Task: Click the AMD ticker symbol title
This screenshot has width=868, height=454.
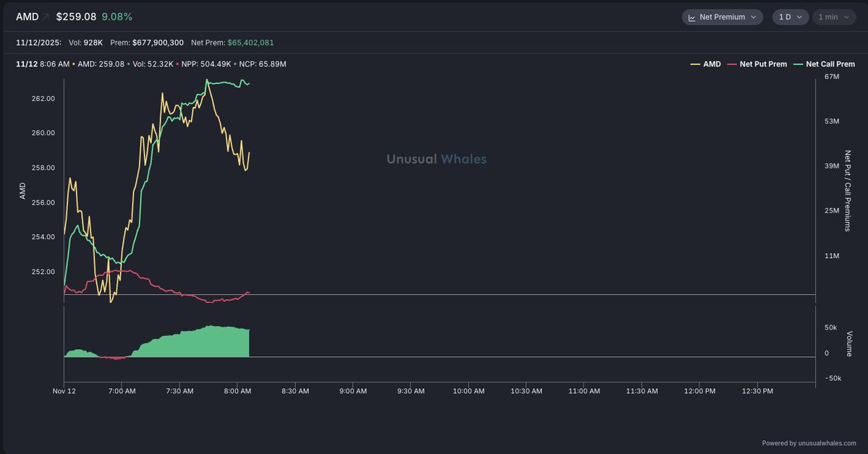Action: pyautogui.click(x=27, y=17)
